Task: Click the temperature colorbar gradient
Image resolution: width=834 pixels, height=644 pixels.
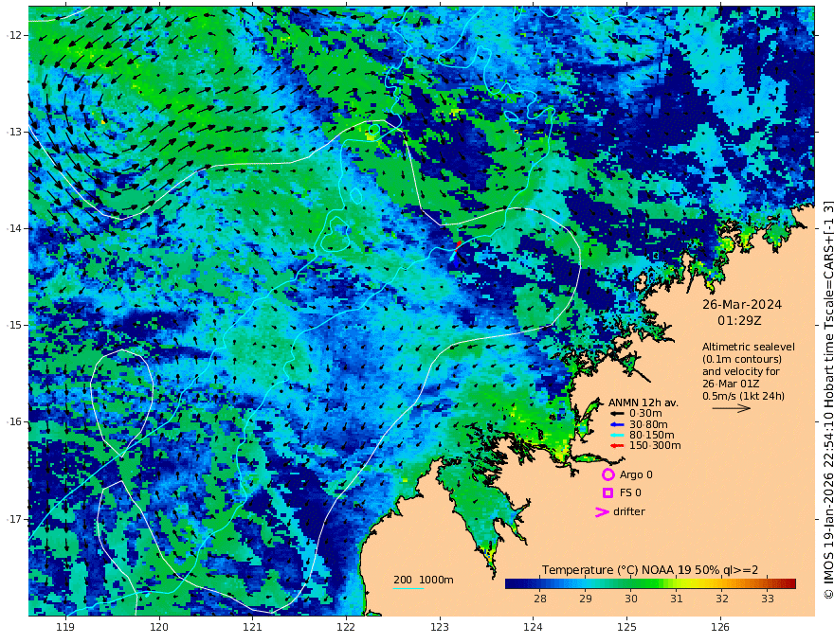Action: tap(650, 583)
